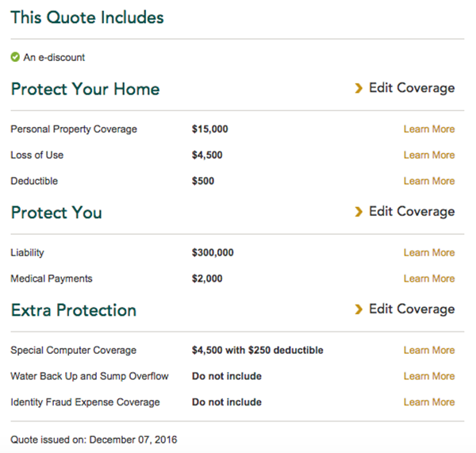This screenshot has width=476, height=453.
Task: Learn More about Medical Payments
Action: point(429,278)
